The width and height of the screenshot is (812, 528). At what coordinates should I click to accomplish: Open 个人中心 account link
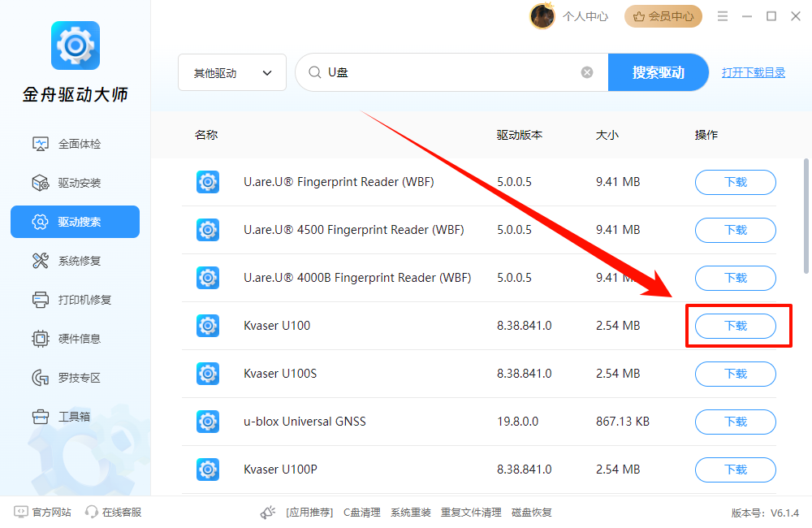click(585, 16)
